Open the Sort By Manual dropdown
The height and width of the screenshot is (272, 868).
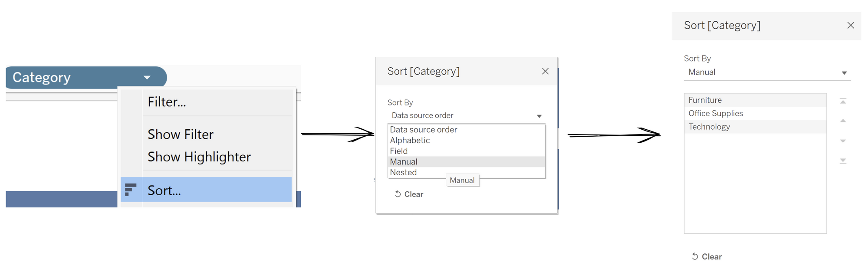point(844,73)
